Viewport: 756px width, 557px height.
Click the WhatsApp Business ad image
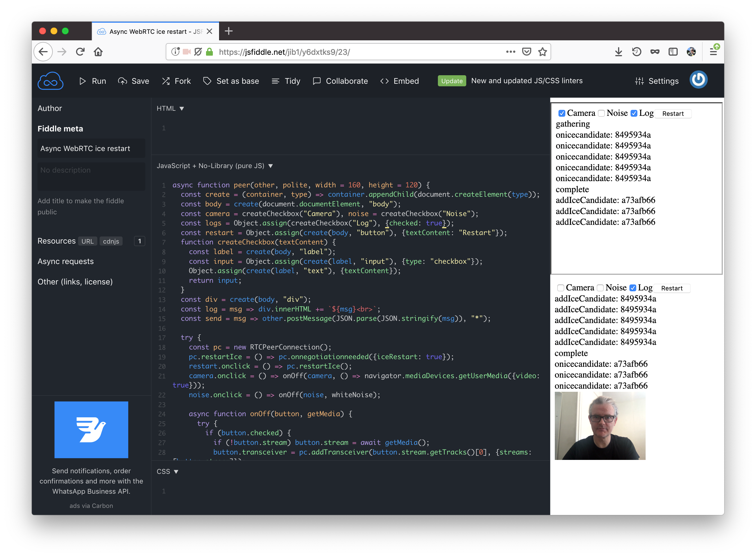[91, 430]
